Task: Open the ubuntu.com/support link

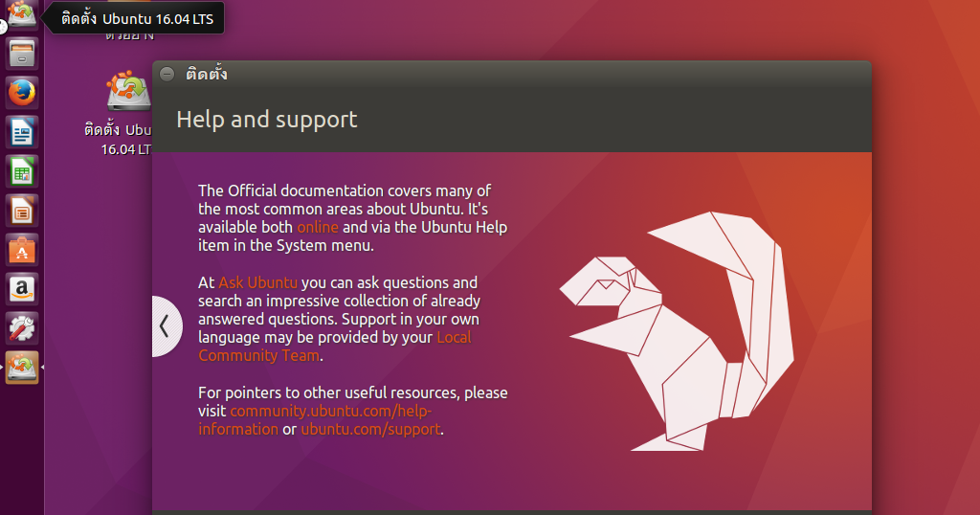Action: pos(370,430)
